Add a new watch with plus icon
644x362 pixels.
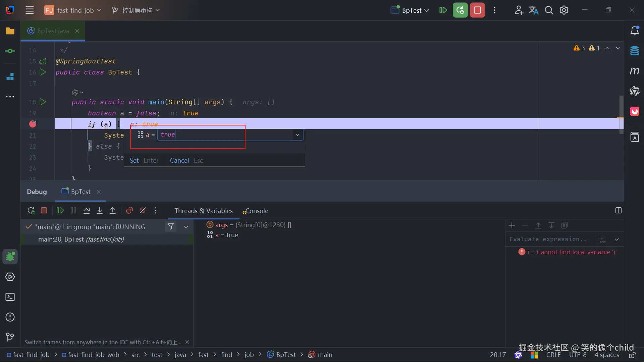512,225
